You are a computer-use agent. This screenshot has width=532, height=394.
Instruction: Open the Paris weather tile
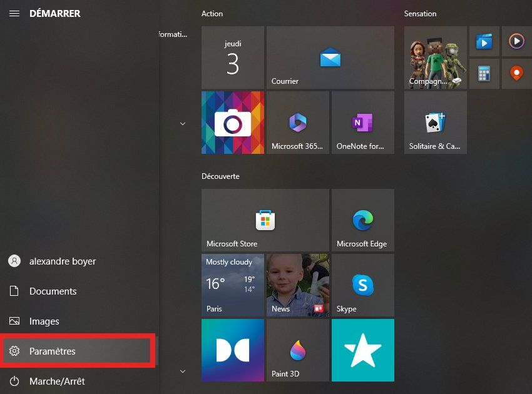pos(233,285)
